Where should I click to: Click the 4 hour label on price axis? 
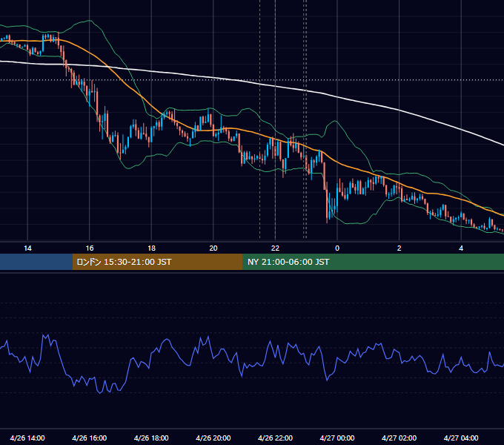(461, 248)
